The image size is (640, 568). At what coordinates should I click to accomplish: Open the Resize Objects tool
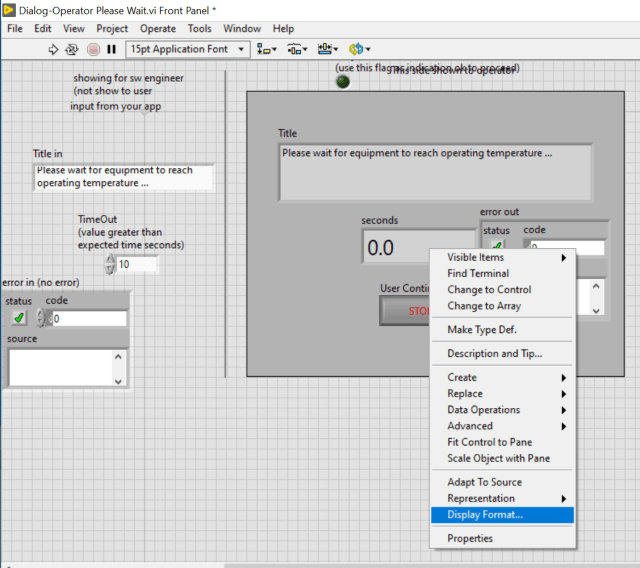pos(328,49)
